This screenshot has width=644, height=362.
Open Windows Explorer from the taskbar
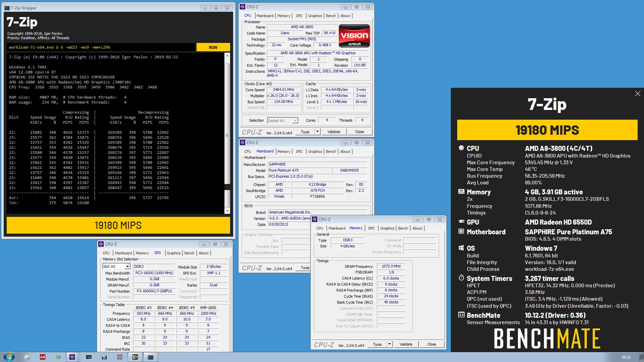coord(27,357)
